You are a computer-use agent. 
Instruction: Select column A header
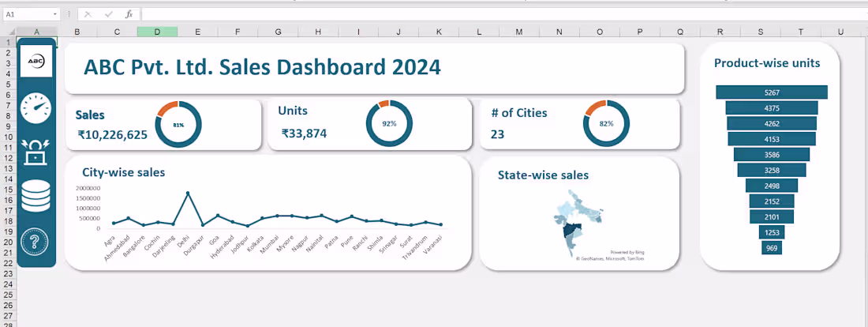[x=36, y=32]
